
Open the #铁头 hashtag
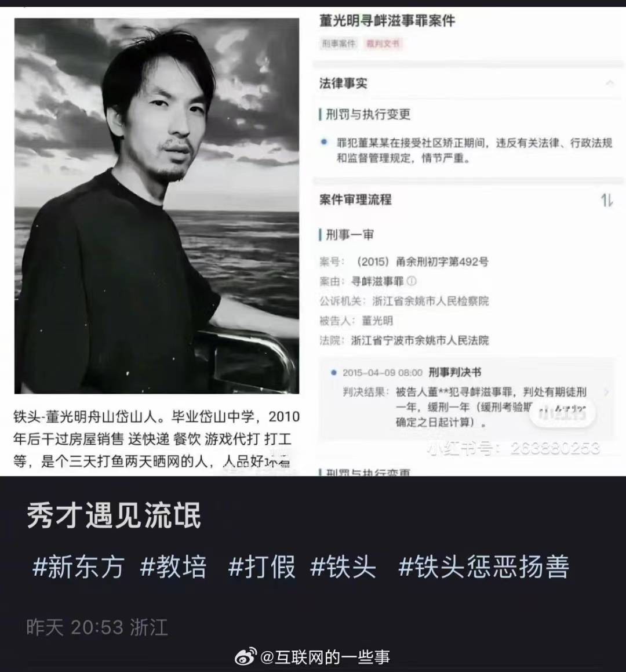343,567
